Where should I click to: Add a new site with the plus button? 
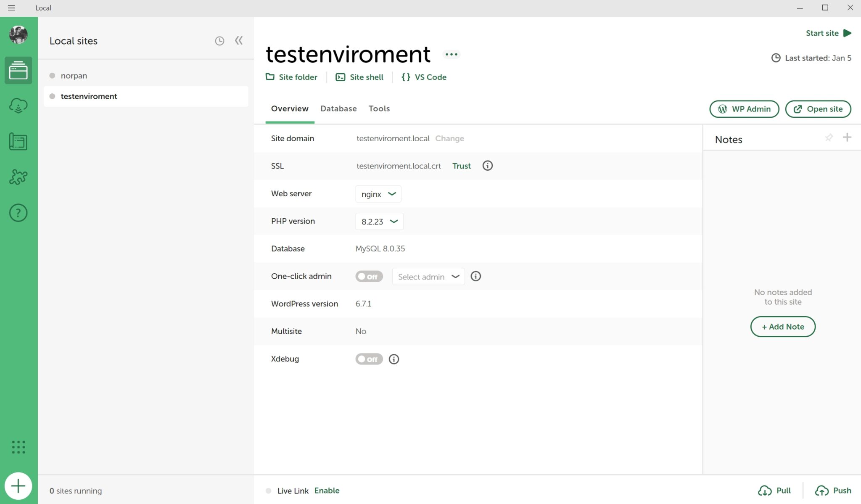pos(18,486)
